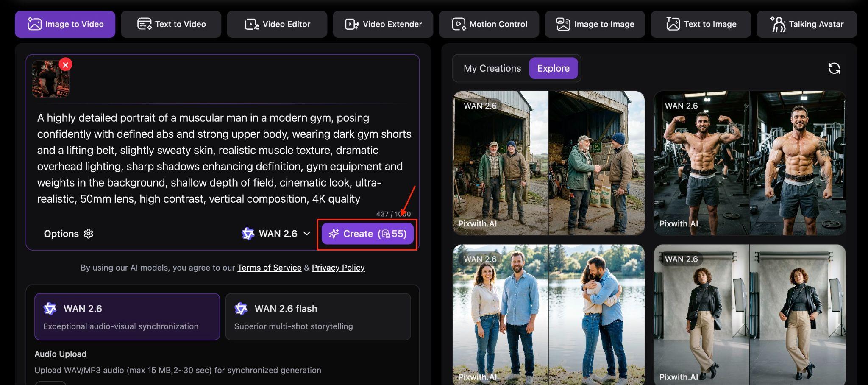Switch to the My Creations tab
Viewport: 868px width, 385px height.
pos(492,68)
